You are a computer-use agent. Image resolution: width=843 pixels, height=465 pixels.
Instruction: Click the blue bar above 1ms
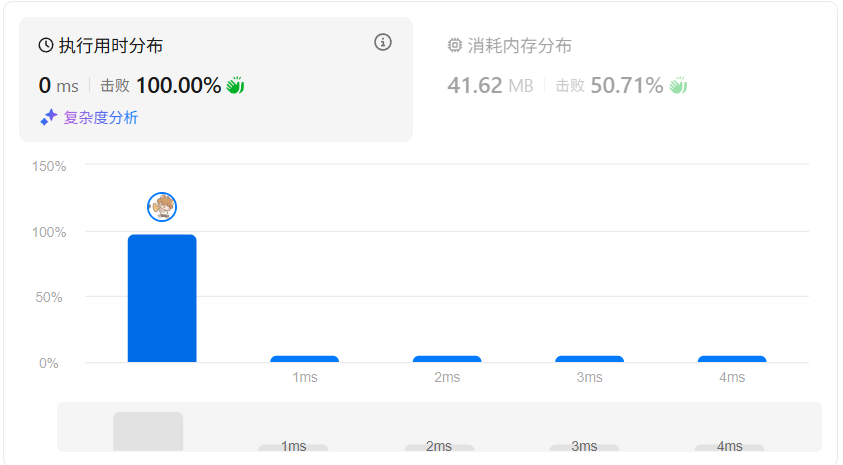coord(304,359)
